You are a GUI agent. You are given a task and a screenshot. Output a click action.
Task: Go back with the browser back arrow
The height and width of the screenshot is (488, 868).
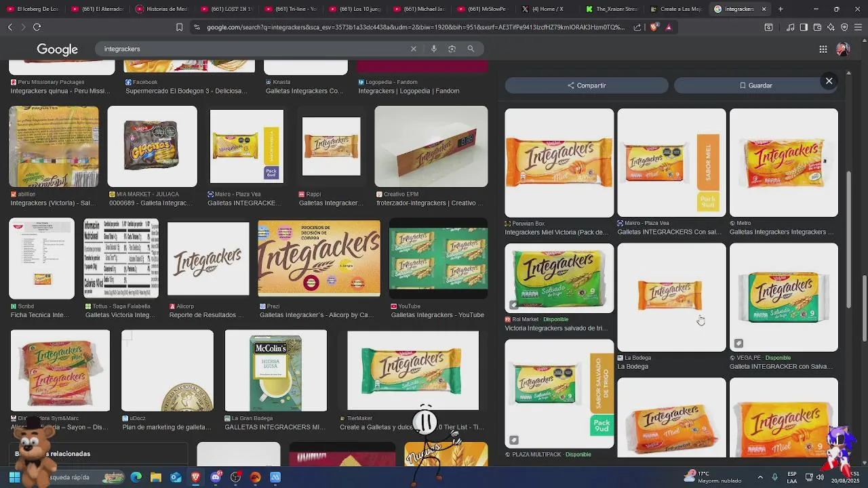tap(9, 27)
